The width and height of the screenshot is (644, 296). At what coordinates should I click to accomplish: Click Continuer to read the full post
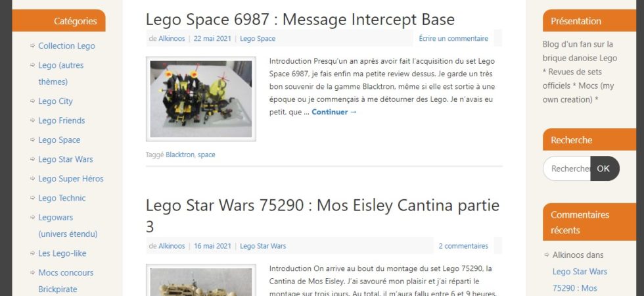[x=334, y=112]
